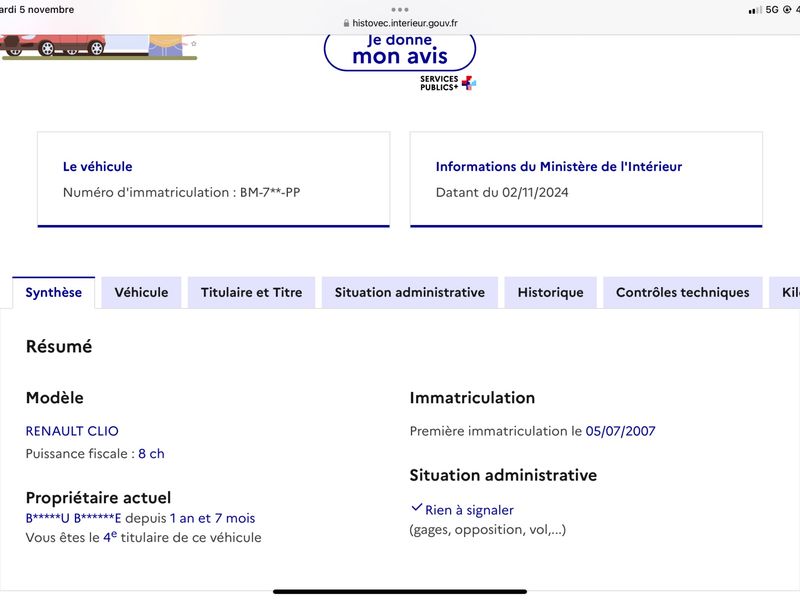Switch to the Véhicule tab

pyautogui.click(x=141, y=292)
